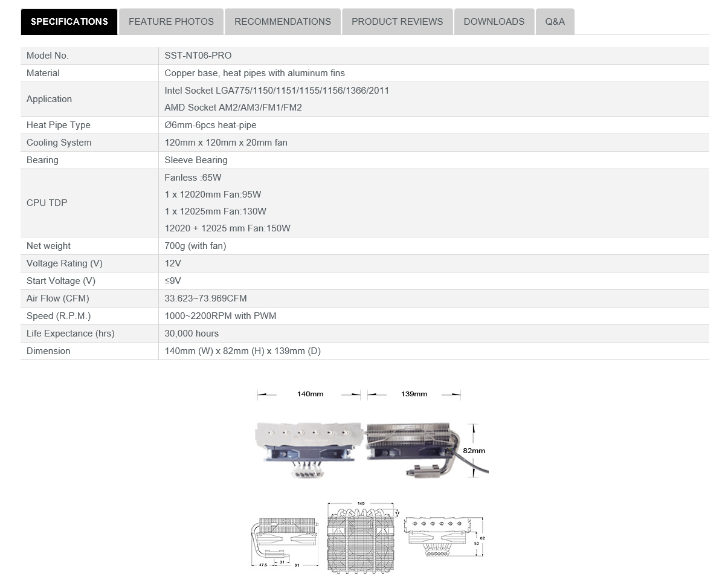Viewport: 728px width, 583px height.
Task: Select the Sleeve Bearing value
Action: (196, 160)
